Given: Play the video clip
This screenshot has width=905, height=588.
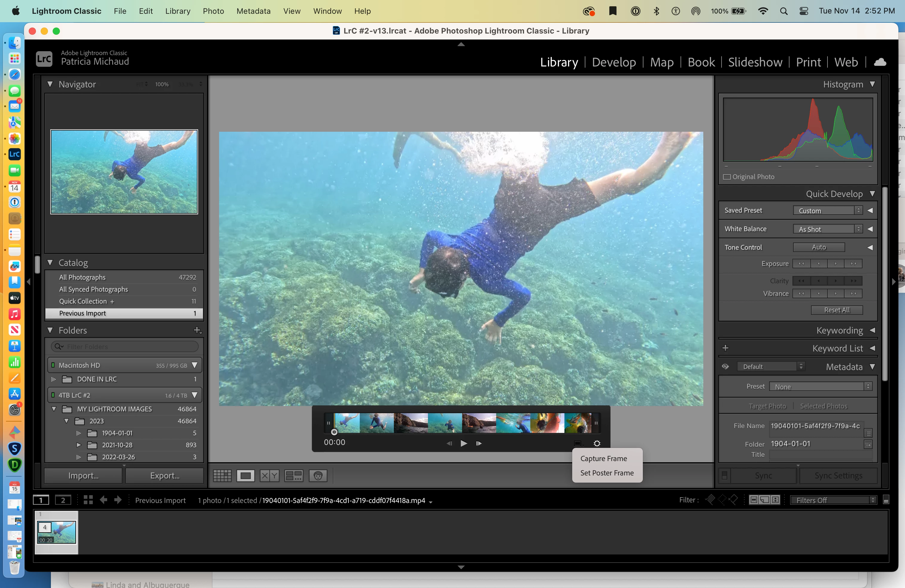Looking at the screenshot, I should (464, 443).
